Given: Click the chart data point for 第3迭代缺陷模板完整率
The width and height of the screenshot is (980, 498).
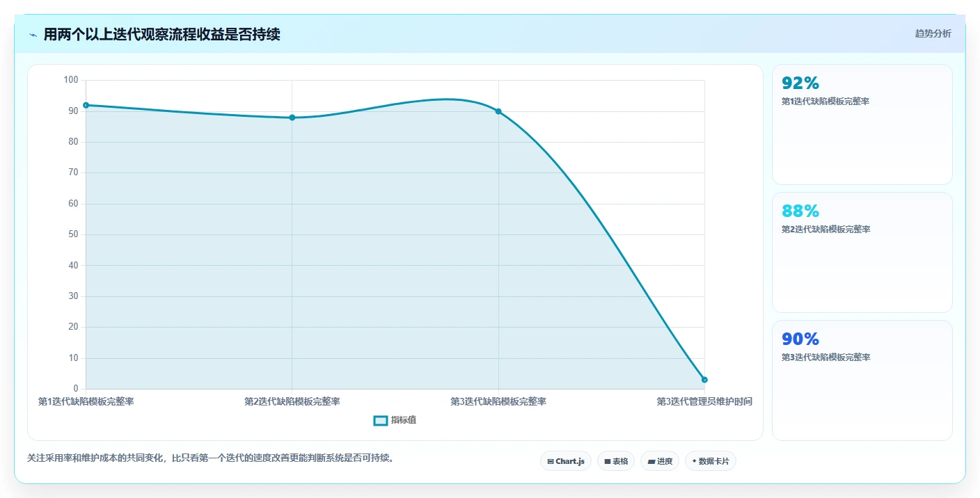Looking at the screenshot, I should tap(498, 111).
